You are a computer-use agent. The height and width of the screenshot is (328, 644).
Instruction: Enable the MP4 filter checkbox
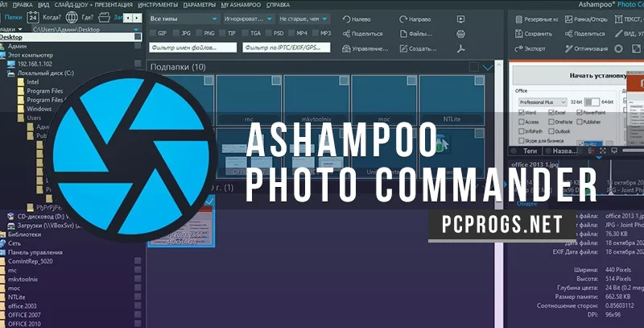(292, 33)
